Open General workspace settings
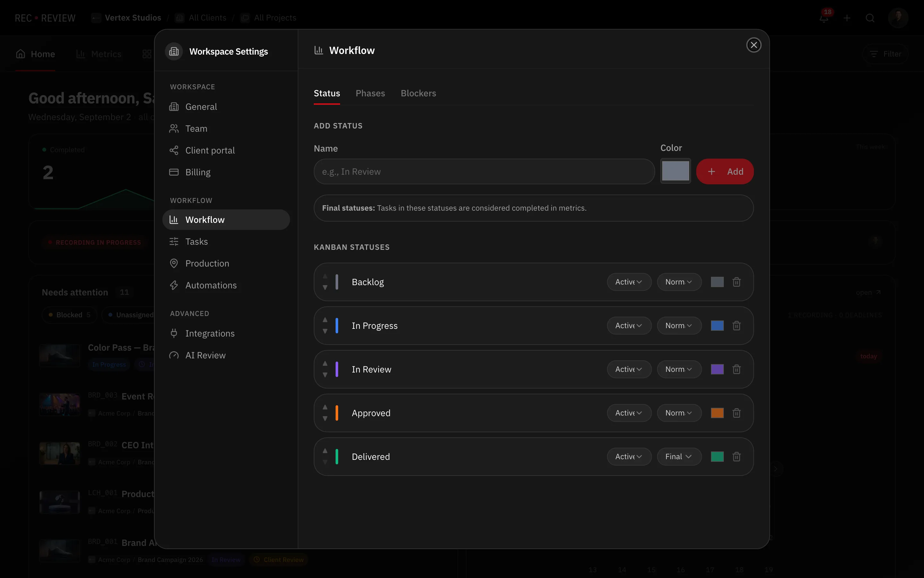This screenshot has width=924, height=578. click(226, 107)
